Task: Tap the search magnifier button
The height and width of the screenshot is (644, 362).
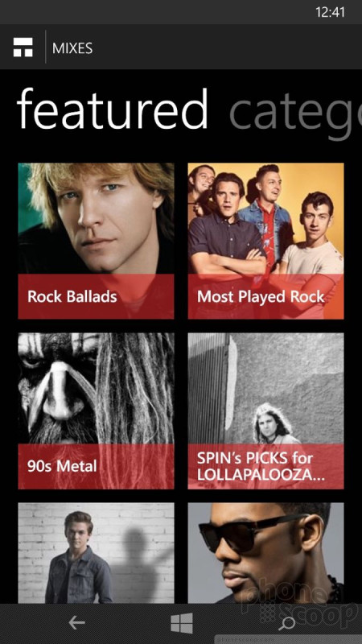Action: click(x=286, y=623)
